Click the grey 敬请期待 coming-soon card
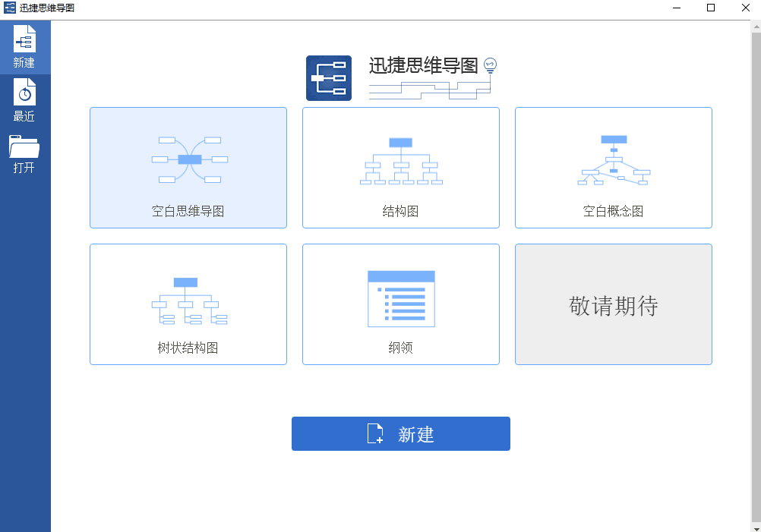This screenshot has width=761, height=532. click(613, 304)
